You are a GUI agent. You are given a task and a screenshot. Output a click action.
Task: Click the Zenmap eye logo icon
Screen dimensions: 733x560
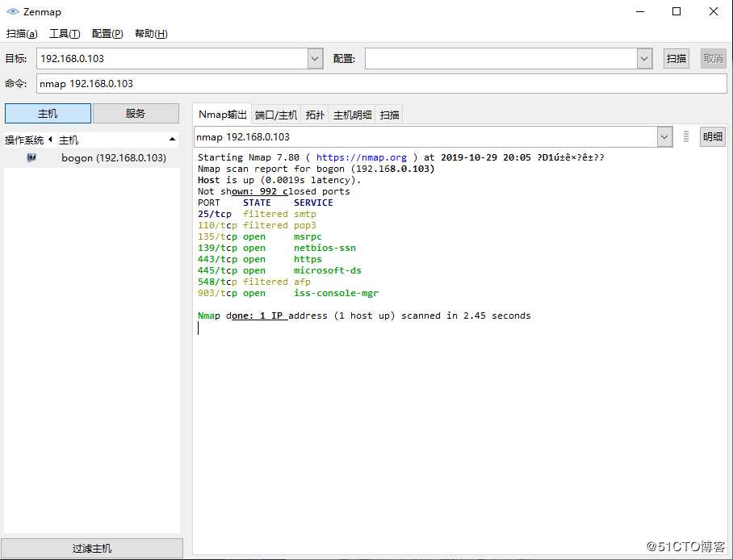pyautogui.click(x=13, y=11)
